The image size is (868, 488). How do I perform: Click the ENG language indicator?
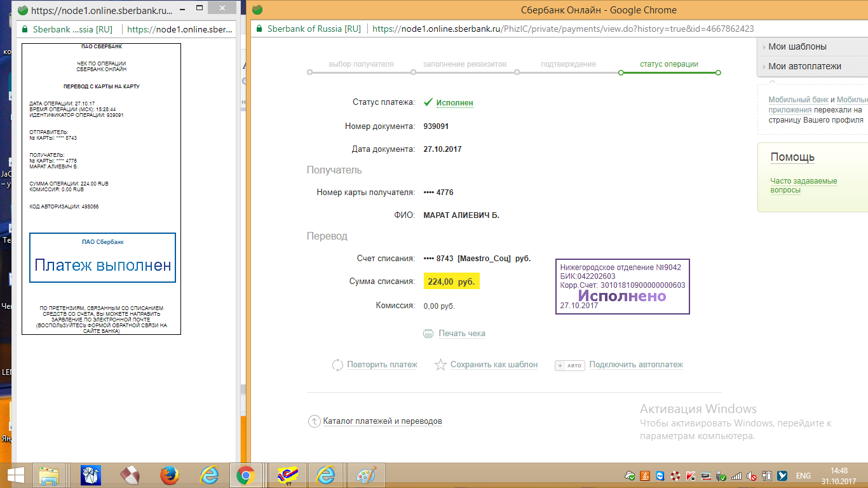point(803,475)
